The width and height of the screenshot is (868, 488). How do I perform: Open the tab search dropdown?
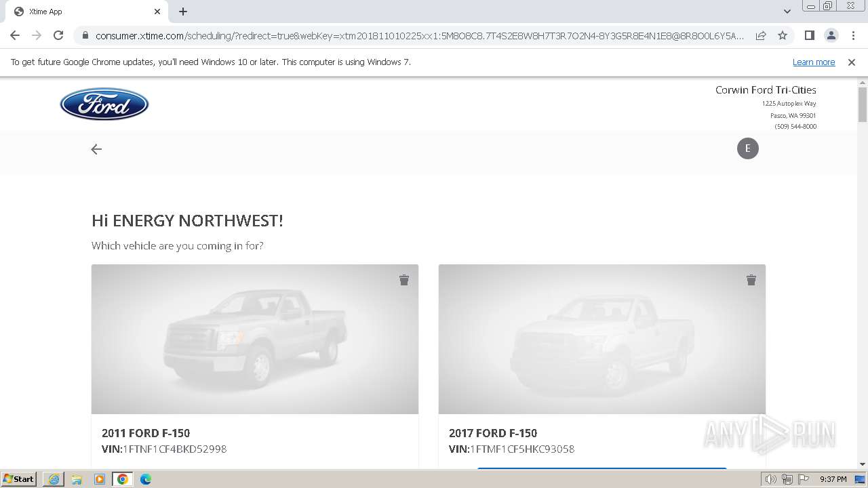[787, 12]
